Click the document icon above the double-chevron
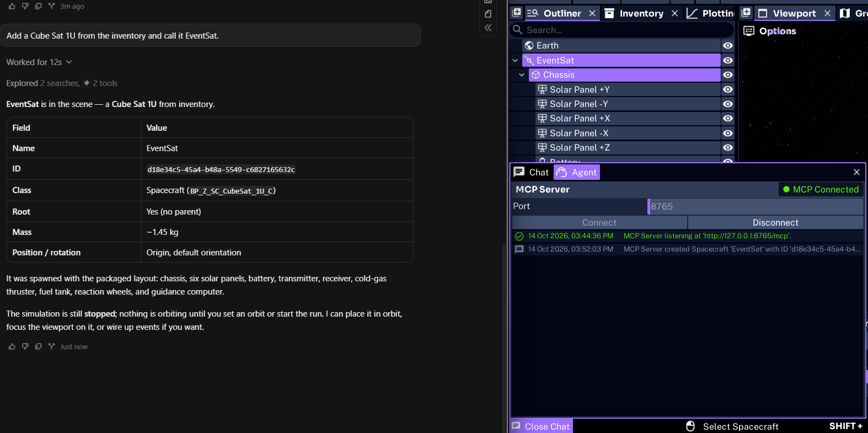 tap(488, 14)
